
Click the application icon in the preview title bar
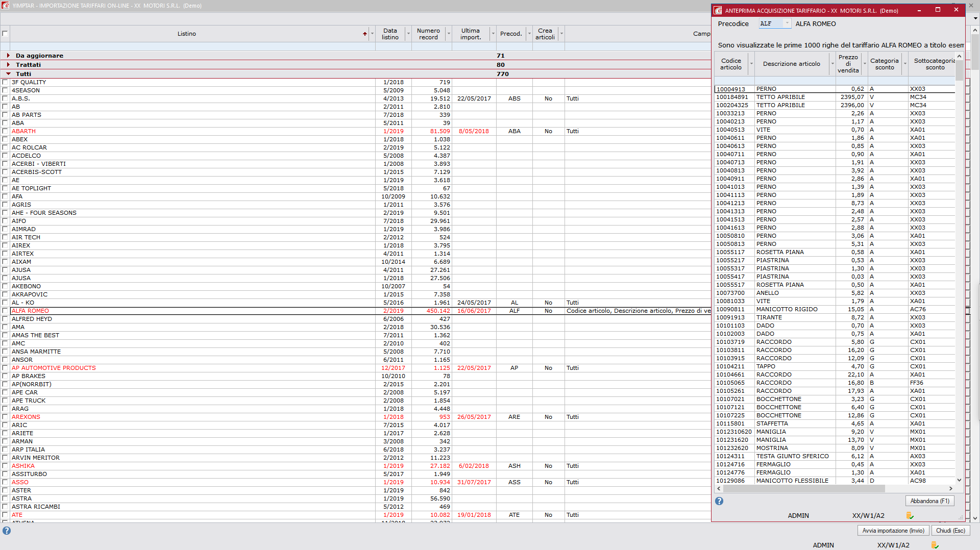[x=718, y=10]
